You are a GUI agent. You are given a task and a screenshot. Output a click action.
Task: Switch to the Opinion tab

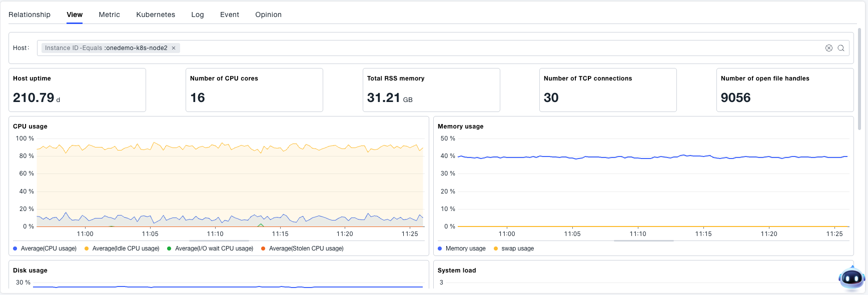click(x=268, y=14)
